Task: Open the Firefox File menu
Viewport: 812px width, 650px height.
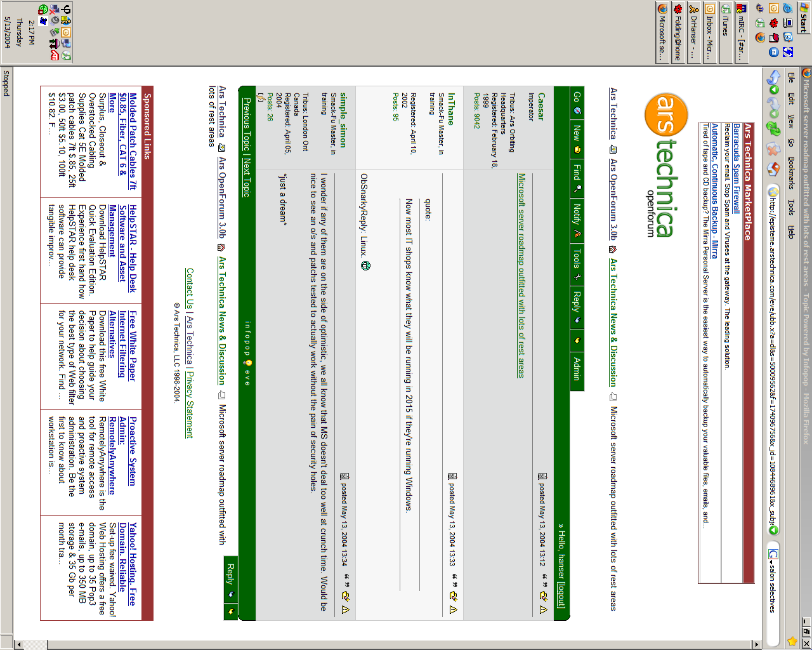Action: point(790,77)
